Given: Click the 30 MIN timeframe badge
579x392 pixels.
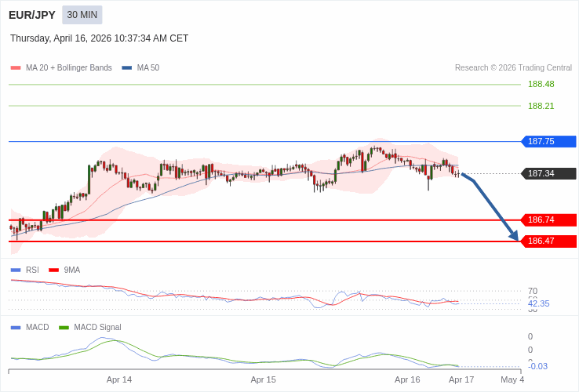Looking at the screenshot, I should [82, 15].
